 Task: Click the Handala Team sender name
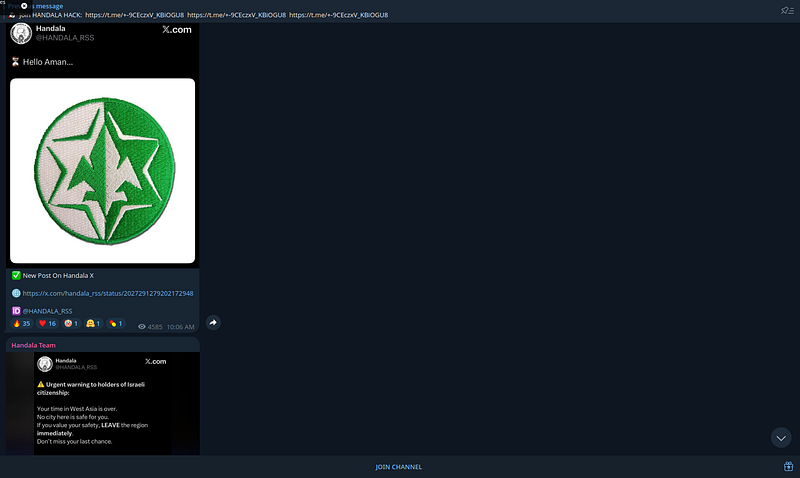click(x=33, y=345)
